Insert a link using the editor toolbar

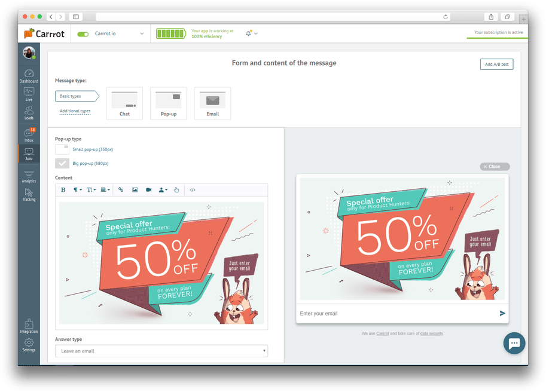(x=121, y=190)
